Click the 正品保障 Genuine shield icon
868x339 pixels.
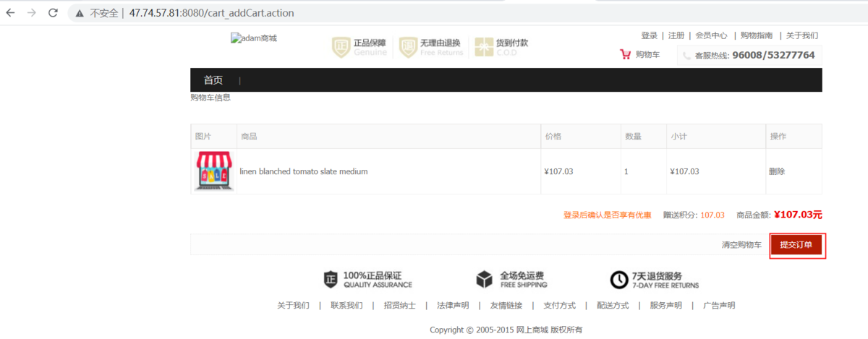(341, 47)
